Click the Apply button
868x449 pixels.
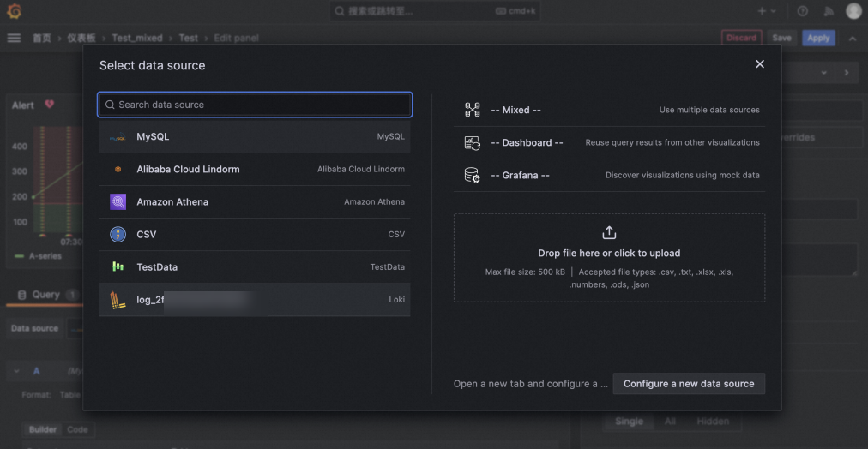pyautogui.click(x=818, y=39)
